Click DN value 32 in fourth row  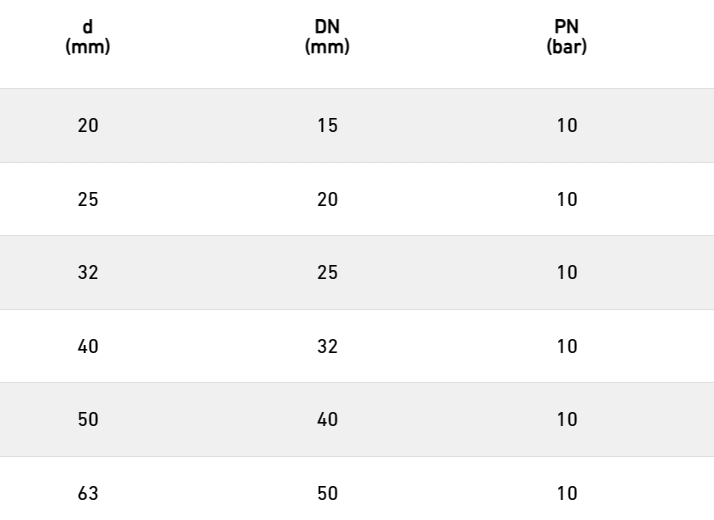pos(327,347)
